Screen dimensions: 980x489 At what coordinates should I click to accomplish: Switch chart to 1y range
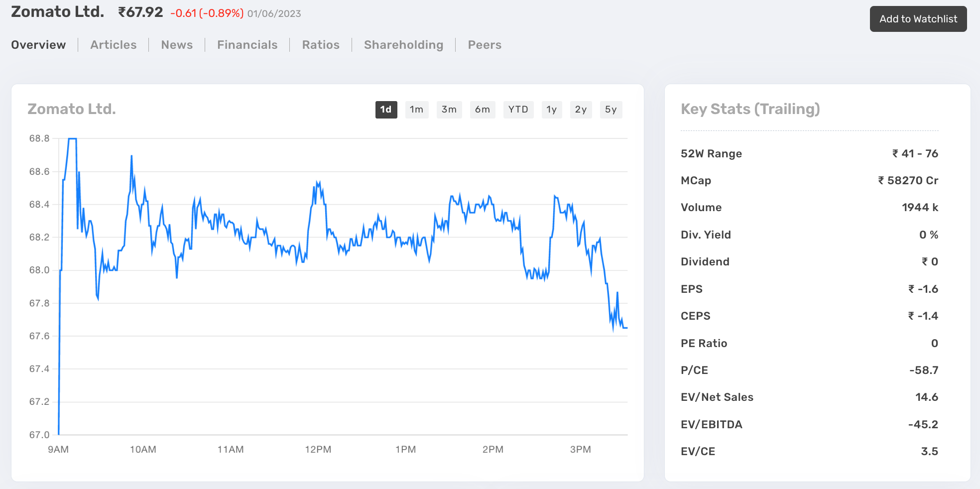pos(552,110)
